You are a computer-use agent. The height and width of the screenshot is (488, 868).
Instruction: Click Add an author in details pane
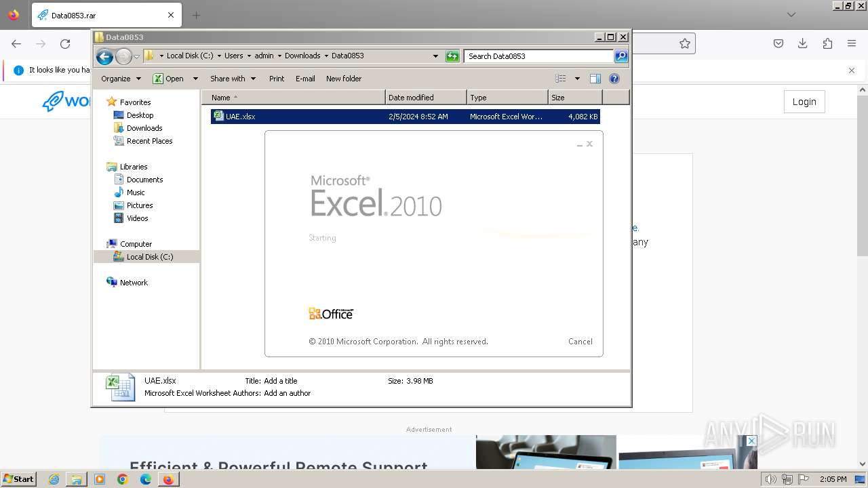(x=287, y=393)
